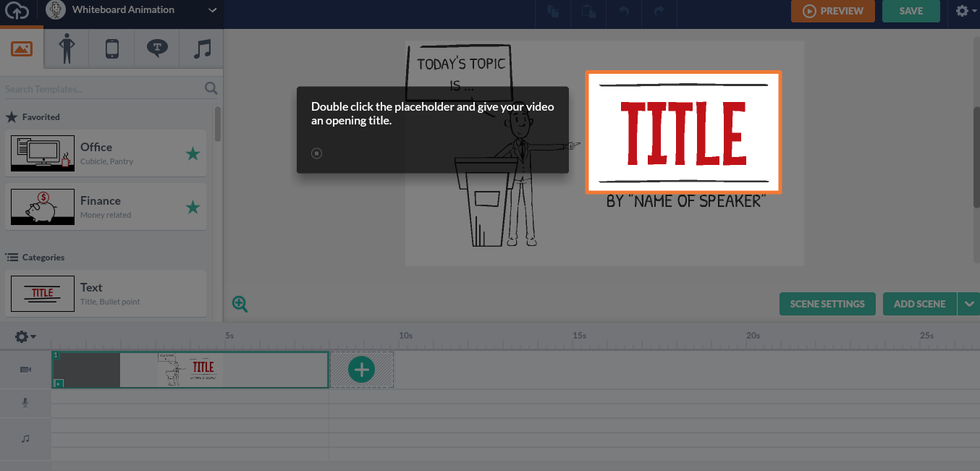
Task: Click the 15s timeline ruler mark
Action: click(579, 336)
